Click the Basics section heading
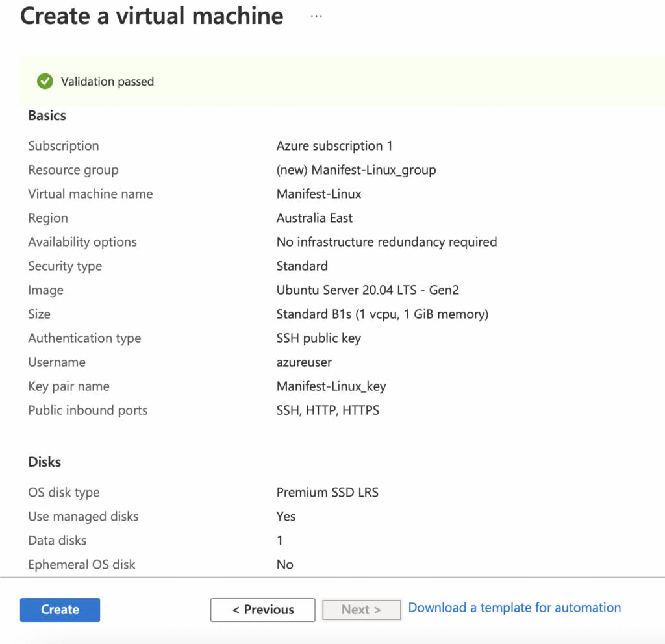Image resolution: width=665 pixels, height=644 pixels. [47, 116]
